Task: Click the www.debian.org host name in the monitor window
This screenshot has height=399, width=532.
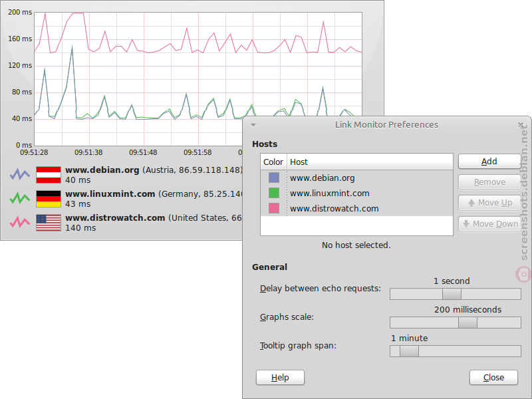Action: pyautogui.click(x=102, y=170)
